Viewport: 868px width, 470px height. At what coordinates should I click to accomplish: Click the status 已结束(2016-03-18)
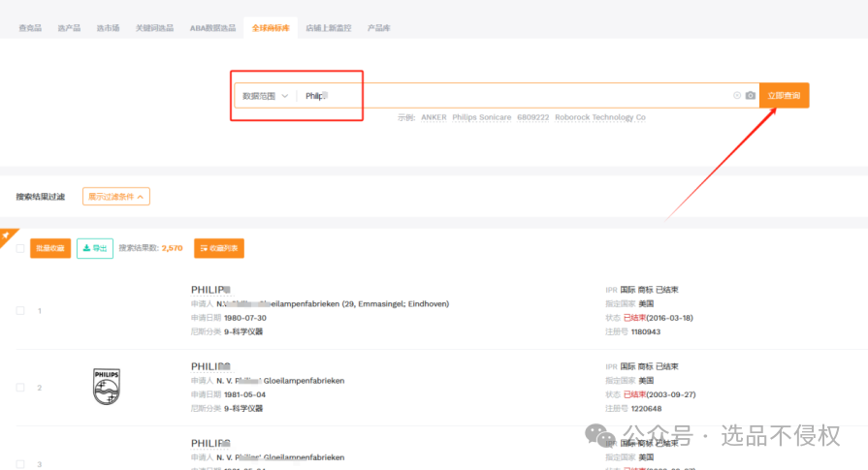pyautogui.click(x=659, y=318)
